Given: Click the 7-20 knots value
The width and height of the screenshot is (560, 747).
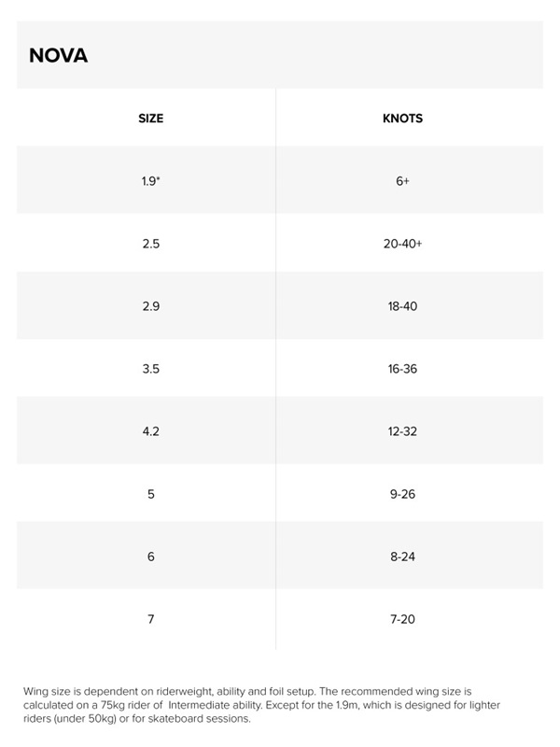Looking at the screenshot, I should tap(402, 619).
